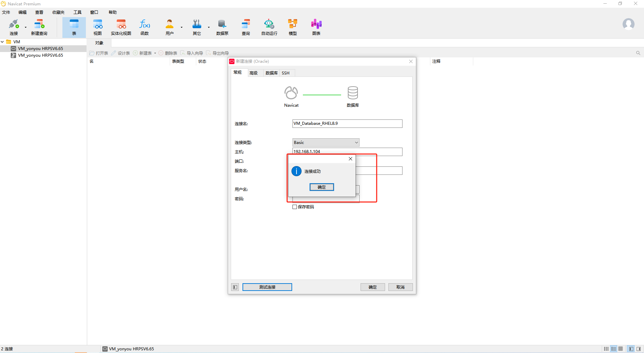Click the user avatar profile icon

(628, 24)
